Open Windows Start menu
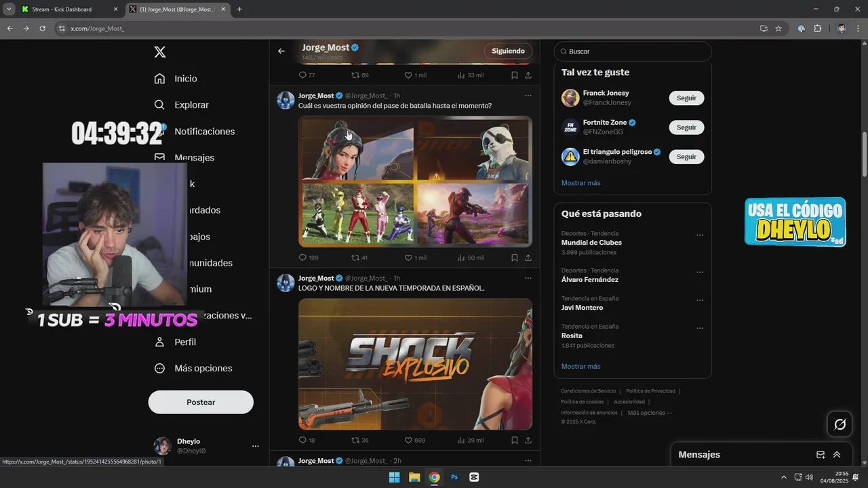This screenshot has width=868, height=488. point(394,477)
